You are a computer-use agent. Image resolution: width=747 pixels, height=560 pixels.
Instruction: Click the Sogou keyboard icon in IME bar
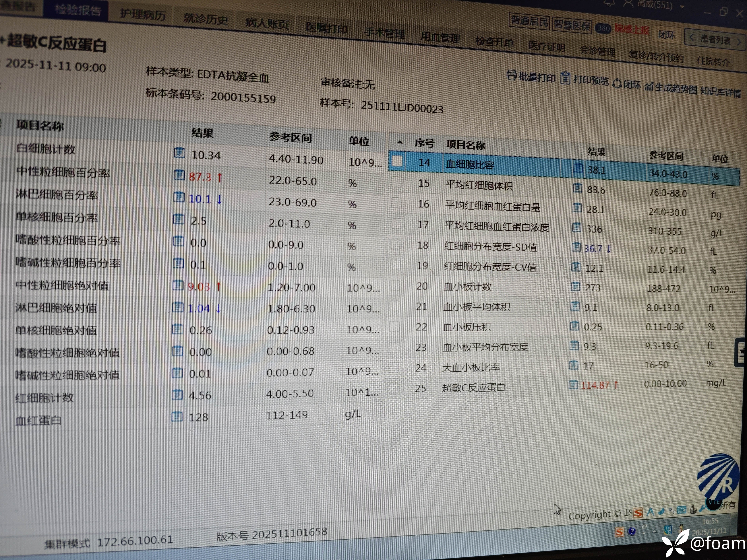click(682, 510)
